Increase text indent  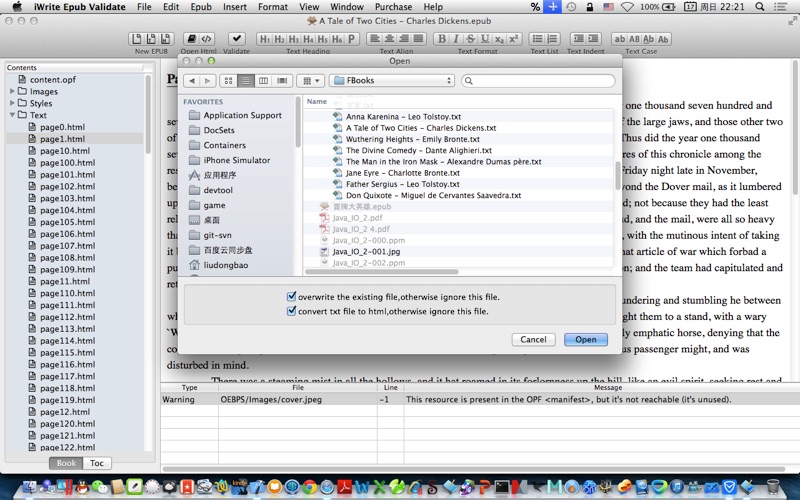pyautogui.click(x=593, y=39)
